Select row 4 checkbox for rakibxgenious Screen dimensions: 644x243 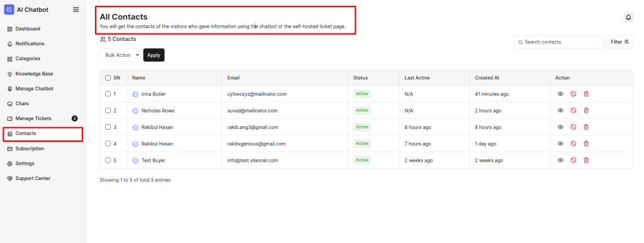[108, 144]
